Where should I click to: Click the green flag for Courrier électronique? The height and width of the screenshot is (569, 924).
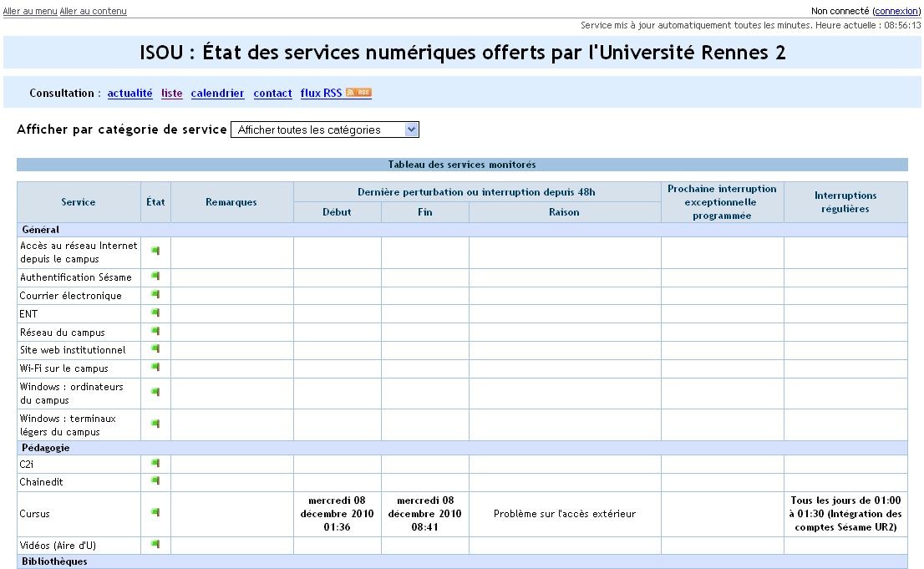(x=155, y=295)
